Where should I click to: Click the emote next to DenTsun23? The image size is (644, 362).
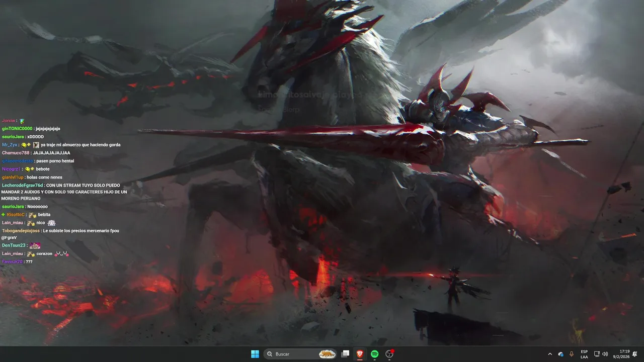click(35, 245)
